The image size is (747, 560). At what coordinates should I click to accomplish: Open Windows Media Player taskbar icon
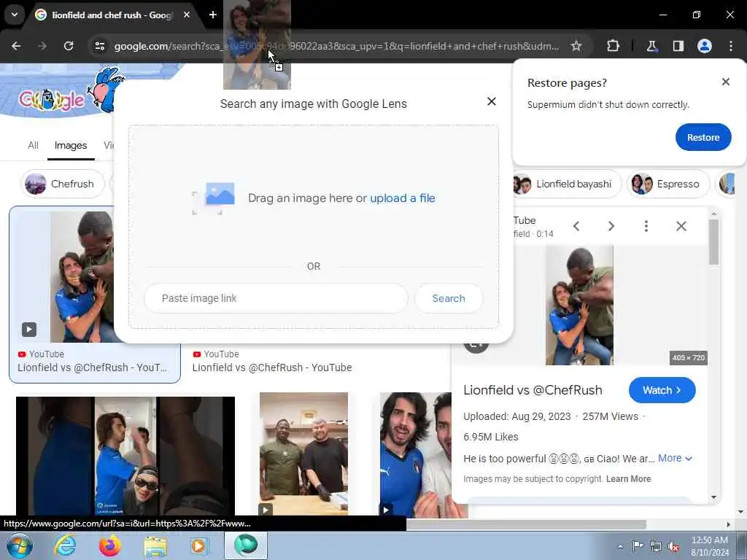(200, 545)
